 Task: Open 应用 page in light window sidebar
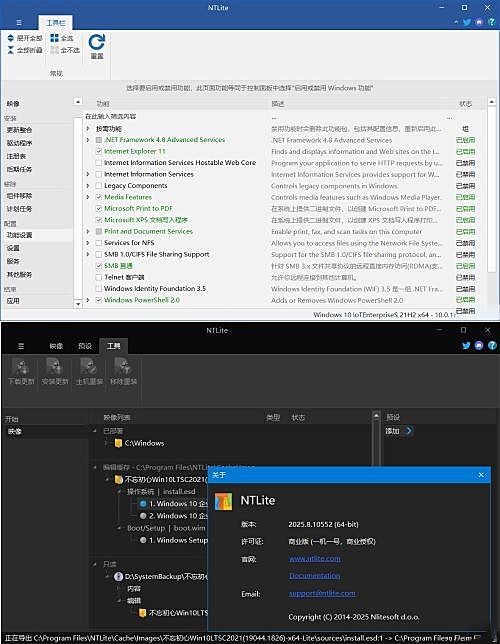[x=13, y=301]
